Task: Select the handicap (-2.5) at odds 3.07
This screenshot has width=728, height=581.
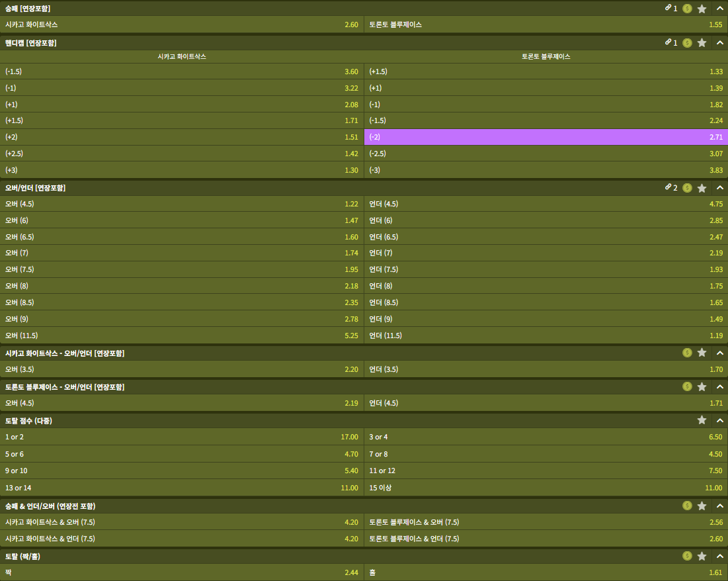Action: (x=546, y=154)
